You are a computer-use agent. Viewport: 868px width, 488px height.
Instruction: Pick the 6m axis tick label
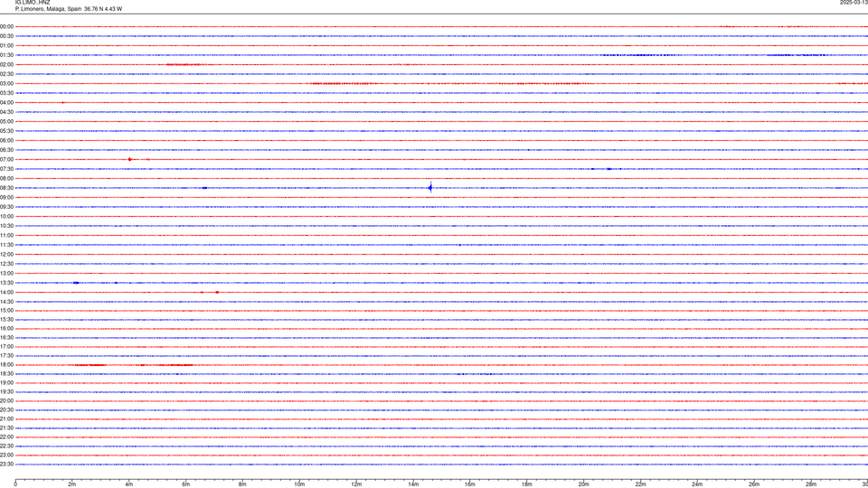click(186, 484)
